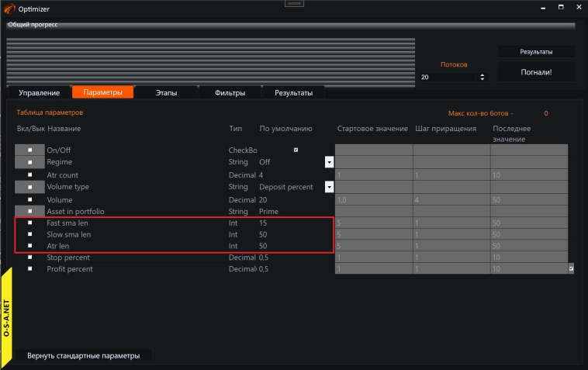Click the threads count spinner arrows
This screenshot has height=370, width=588.
pos(483,78)
